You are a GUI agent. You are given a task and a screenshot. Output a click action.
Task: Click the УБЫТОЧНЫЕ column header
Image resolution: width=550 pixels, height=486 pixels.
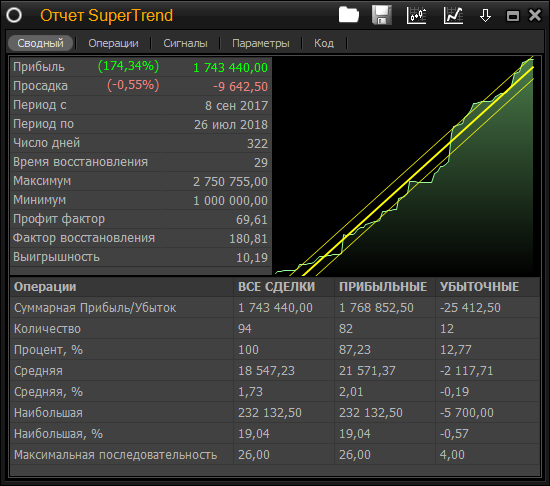479,287
